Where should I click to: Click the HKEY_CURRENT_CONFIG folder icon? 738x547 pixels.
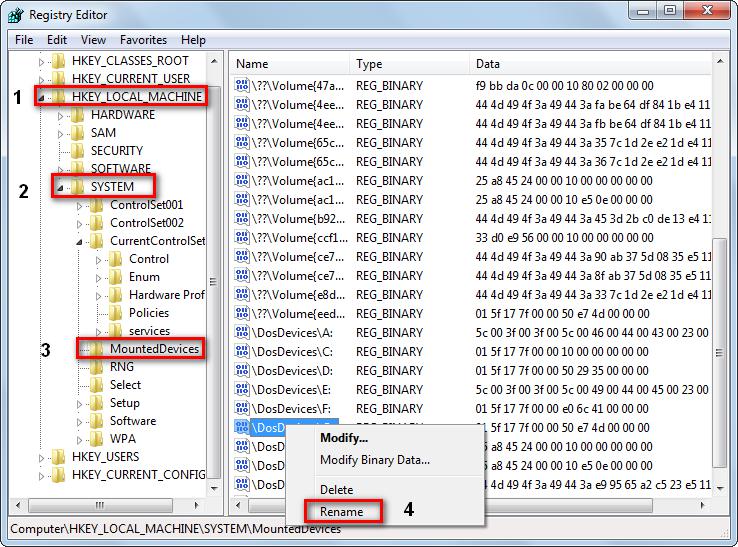tap(58, 475)
